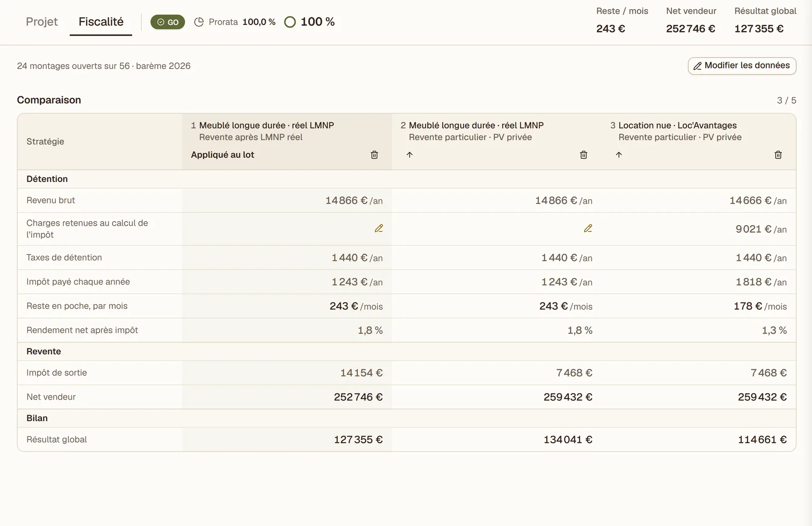Select strategy 1 header Meublé longue durée
This screenshot has height=526, width=812.
click(266, 125)
